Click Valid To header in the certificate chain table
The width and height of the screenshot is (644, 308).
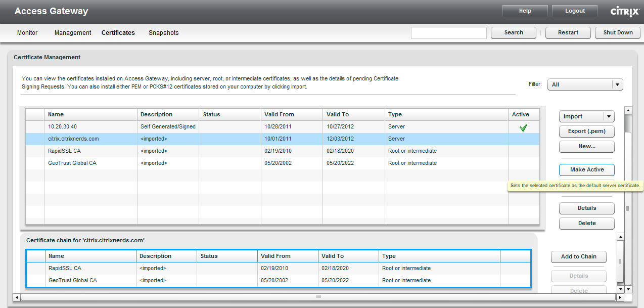[x=348, y=256]
